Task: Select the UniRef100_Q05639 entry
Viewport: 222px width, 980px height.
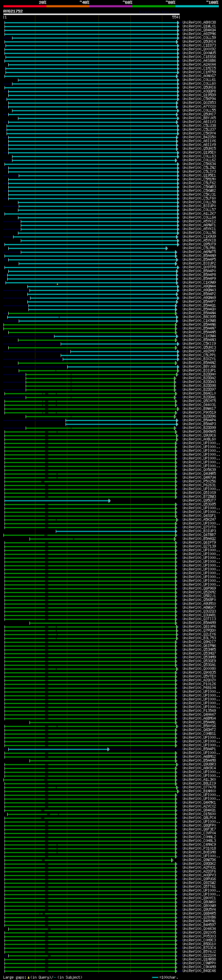Action: (199, 470)
